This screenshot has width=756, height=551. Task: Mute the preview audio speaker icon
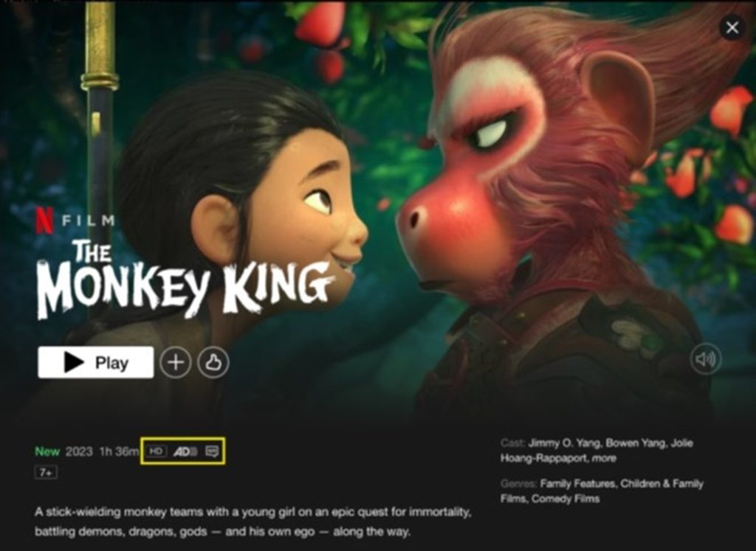click(x=705, y=358)
